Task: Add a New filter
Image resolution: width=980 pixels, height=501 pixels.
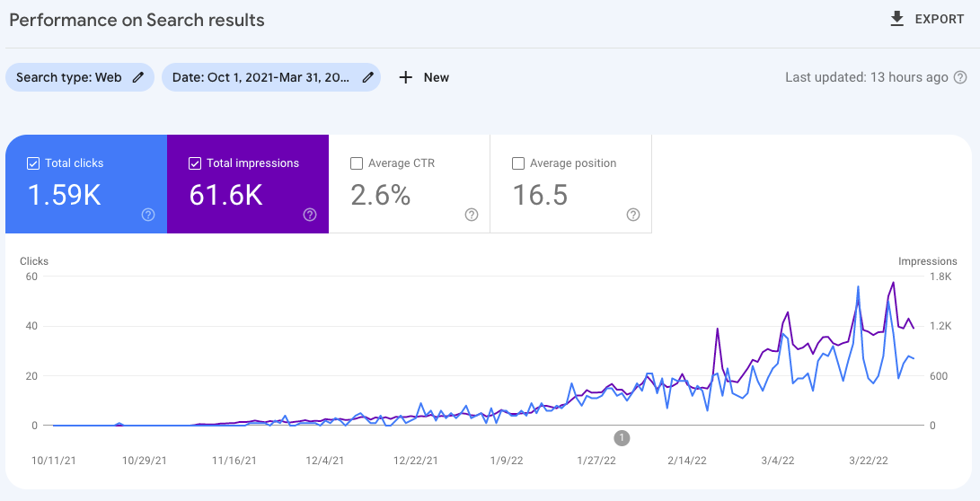Action: (424, 77)
